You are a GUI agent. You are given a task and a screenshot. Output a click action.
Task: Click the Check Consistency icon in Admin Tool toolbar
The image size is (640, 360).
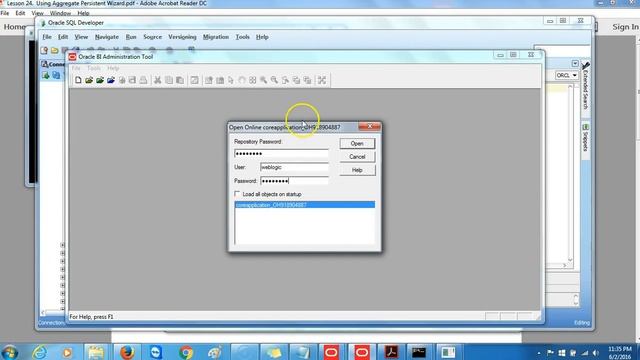click(194, 80)
